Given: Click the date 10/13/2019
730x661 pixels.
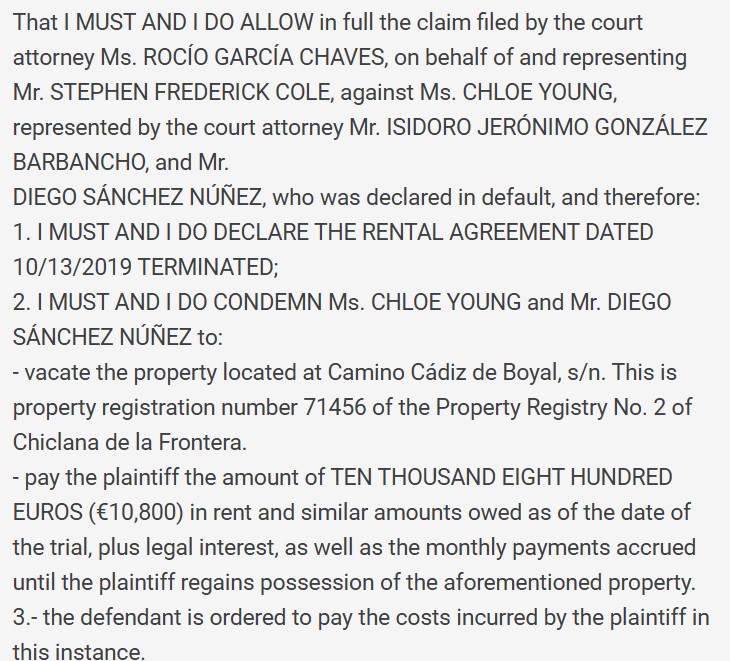Looking at the screenshot, I should (x=72, y=267).
